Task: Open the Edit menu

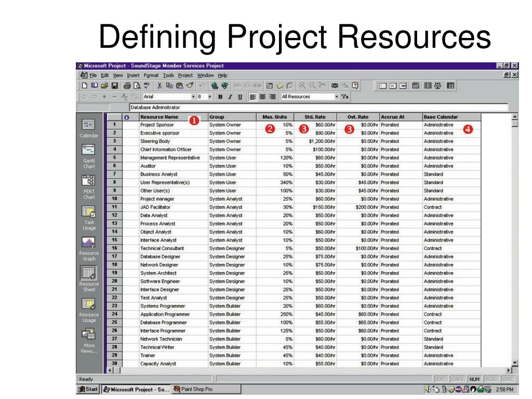Action: coord(105,75)
